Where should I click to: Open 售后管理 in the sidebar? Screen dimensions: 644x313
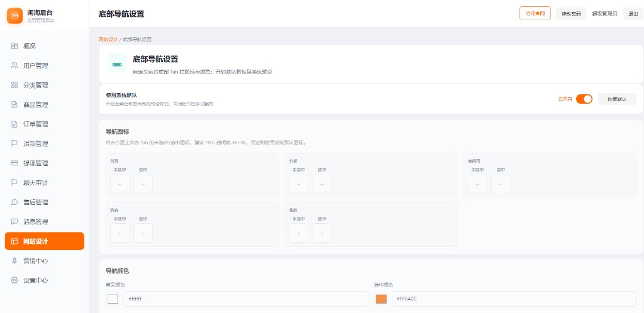coord(45,202)
